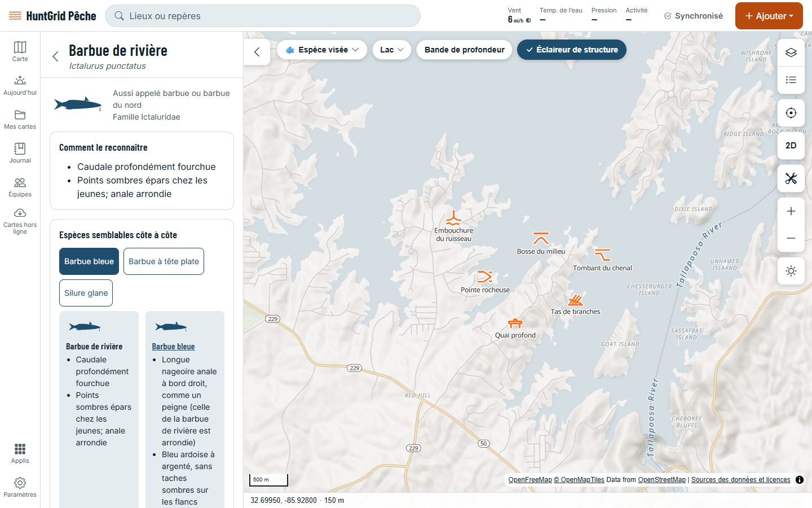Open the Aujourd'hui sidebar section

click(20, 85)
